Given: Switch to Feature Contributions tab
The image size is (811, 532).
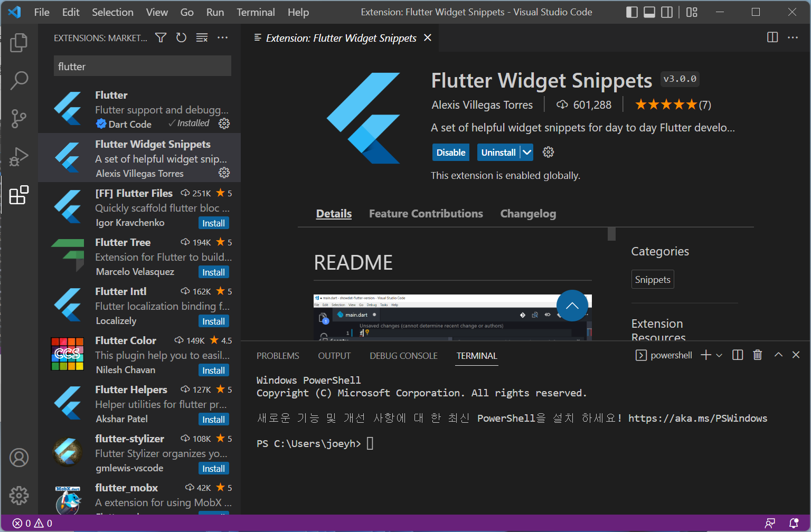Looking at the screenshot, I should 426,214.
